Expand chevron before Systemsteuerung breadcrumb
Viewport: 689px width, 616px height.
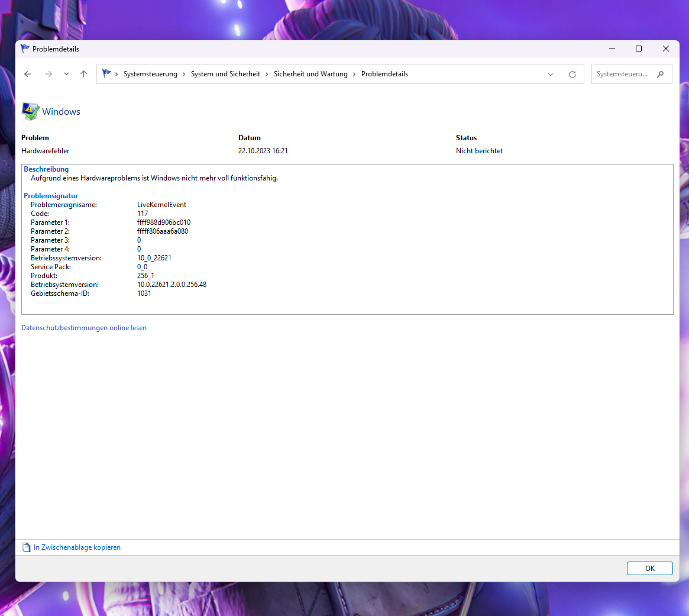[x=117, y=75]
